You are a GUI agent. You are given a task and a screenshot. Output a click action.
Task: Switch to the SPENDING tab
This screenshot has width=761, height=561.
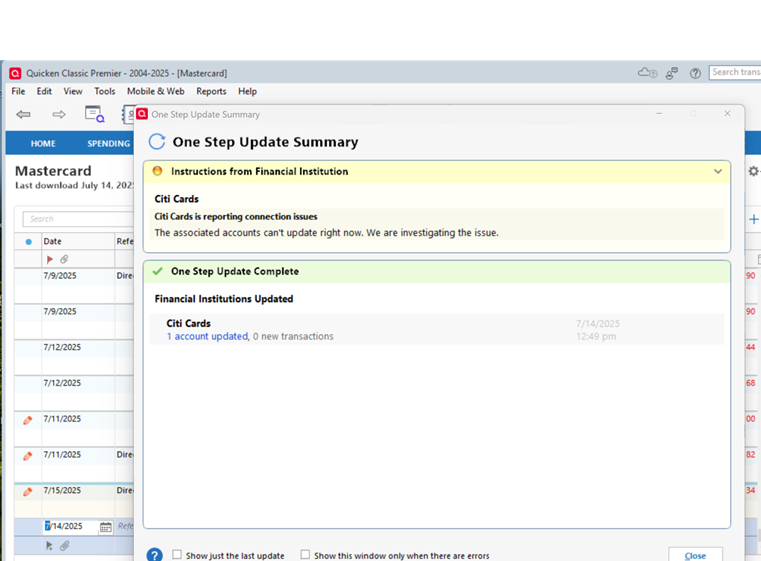click(109, 144)
